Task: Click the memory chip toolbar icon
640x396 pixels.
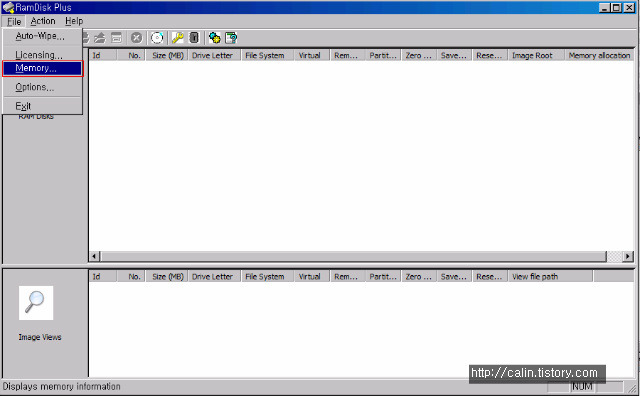Action: click(x=194, y=38)
